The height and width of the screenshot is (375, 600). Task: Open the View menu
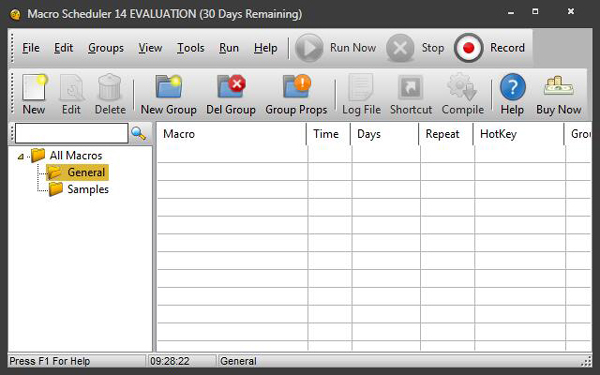coord(150,48)
